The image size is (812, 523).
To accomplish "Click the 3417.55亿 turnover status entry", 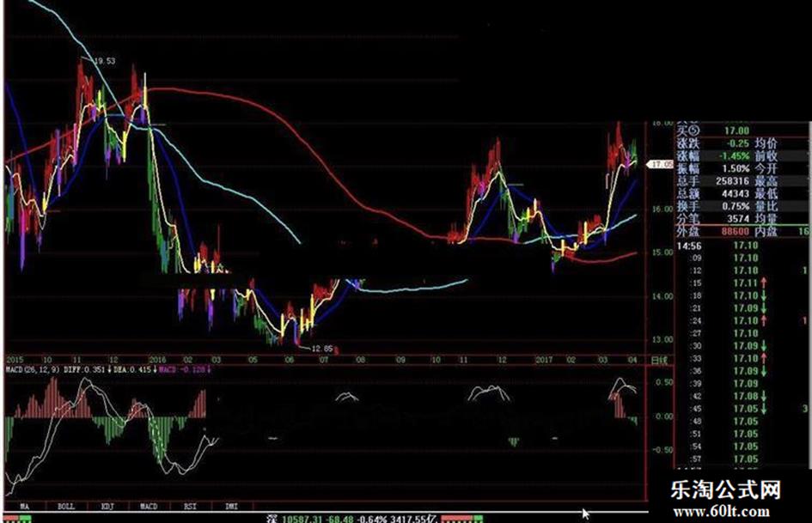I will point(413,519).
